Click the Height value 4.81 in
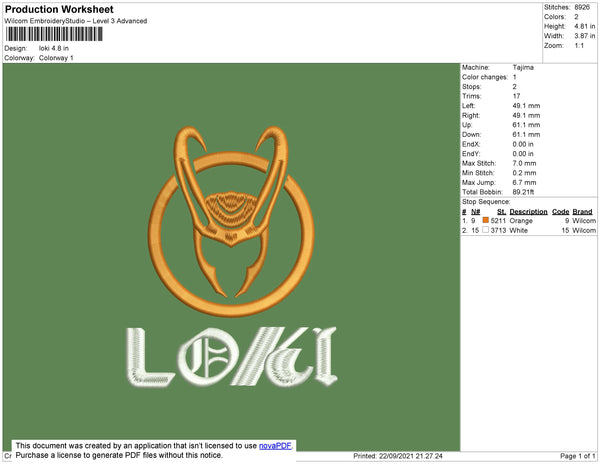Screen dimensions: 600x464 tap(585, 26)
